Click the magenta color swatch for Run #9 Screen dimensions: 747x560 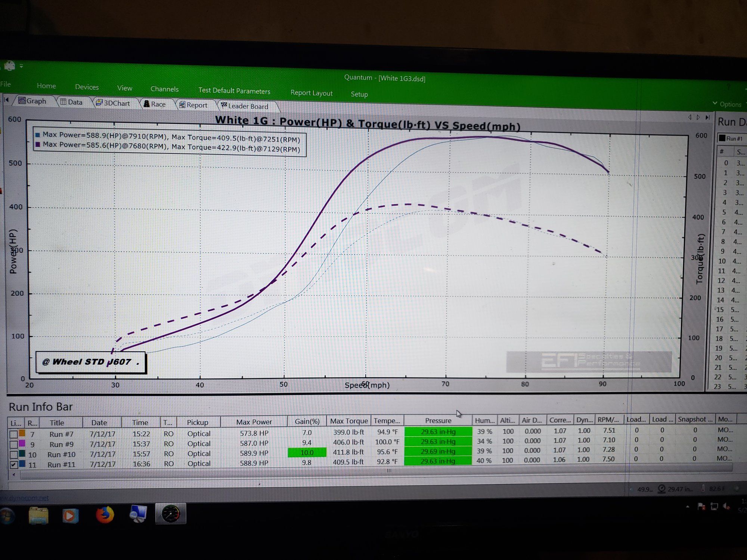tap(22, 443)
